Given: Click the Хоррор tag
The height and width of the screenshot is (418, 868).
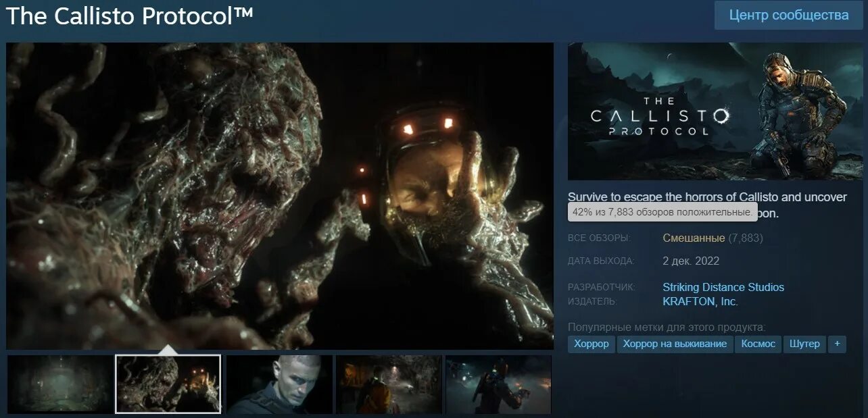Looking at the screenshot, I should (592, 344).
